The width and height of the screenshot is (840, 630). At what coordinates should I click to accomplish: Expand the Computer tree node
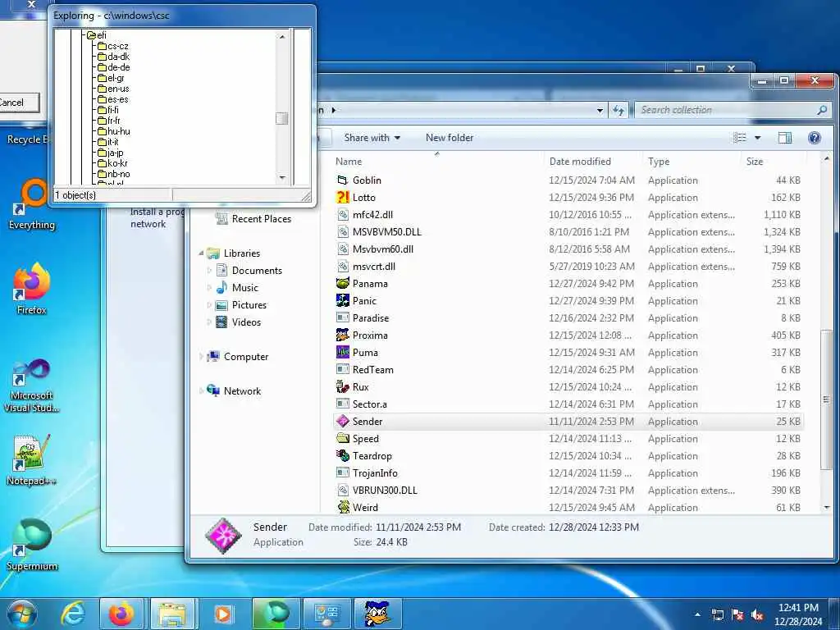202,356
